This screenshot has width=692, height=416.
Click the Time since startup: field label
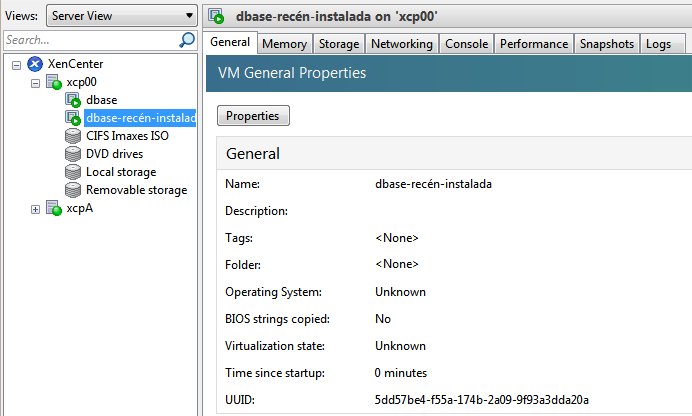coord(275,373)
